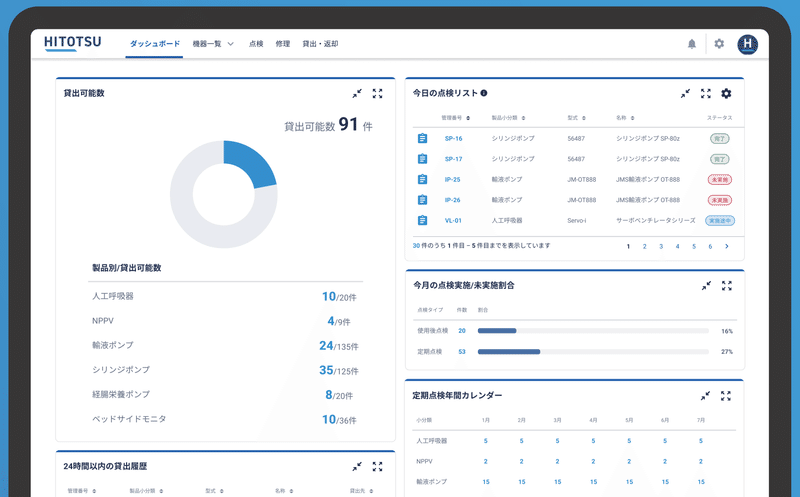Click the 未実施 status badge for IP-25
This screenshot has width=800, height=497.
click(719, 180)
